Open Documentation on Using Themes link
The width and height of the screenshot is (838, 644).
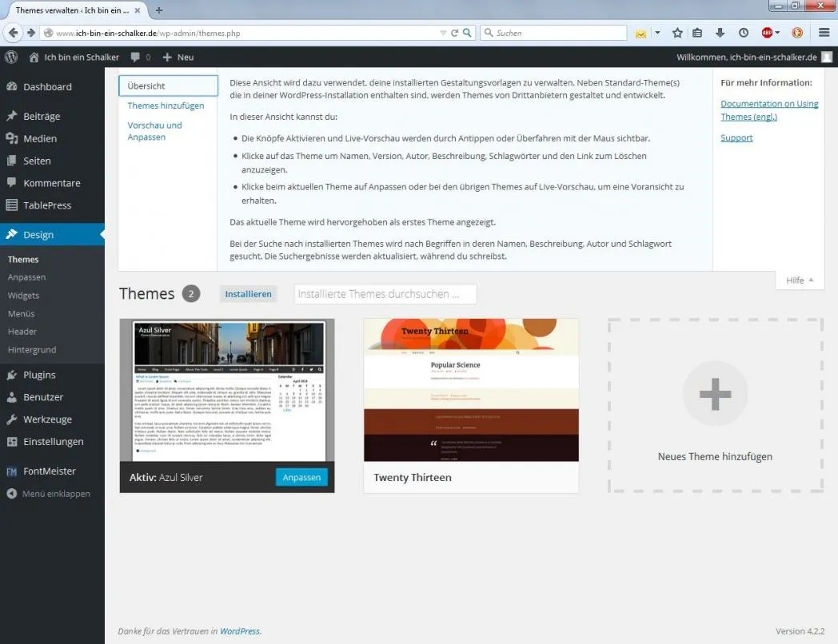tap(769, 110)
